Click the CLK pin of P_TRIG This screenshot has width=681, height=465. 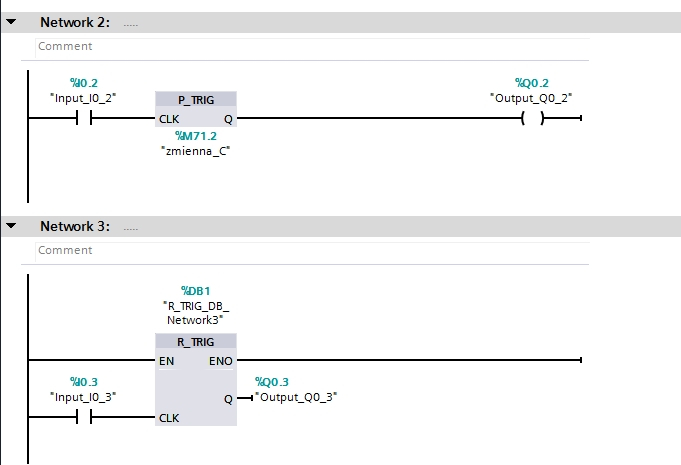[169, 118]
